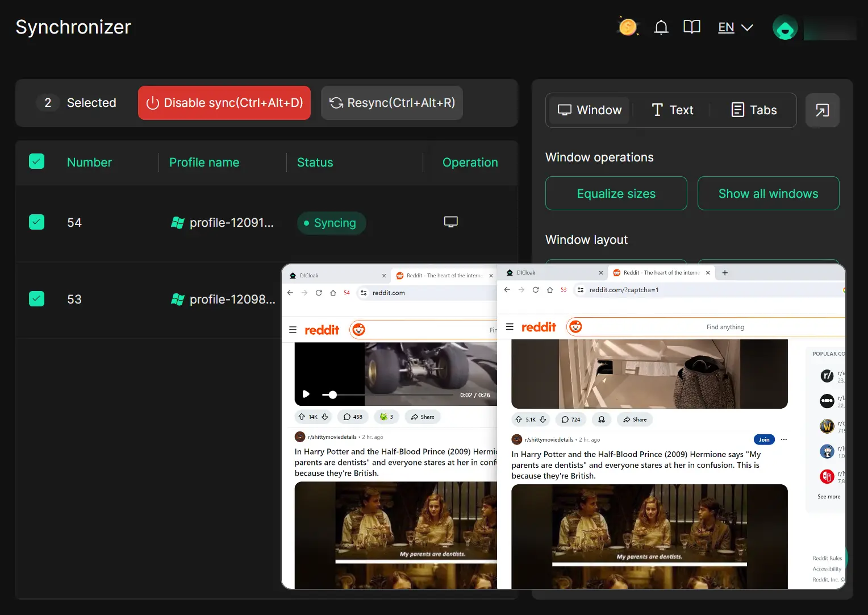Open the user avatar profile icon
868x615 pixels.
coord(785,28)
